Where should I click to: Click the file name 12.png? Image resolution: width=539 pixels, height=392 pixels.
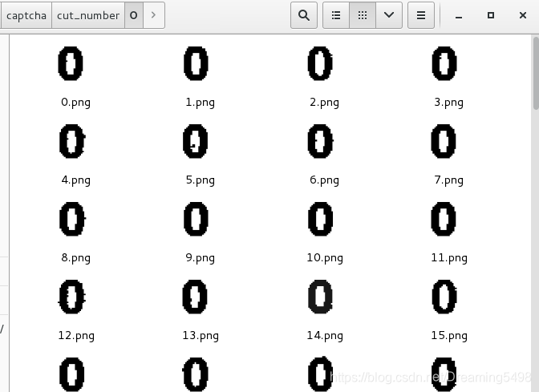pos(76,335)
